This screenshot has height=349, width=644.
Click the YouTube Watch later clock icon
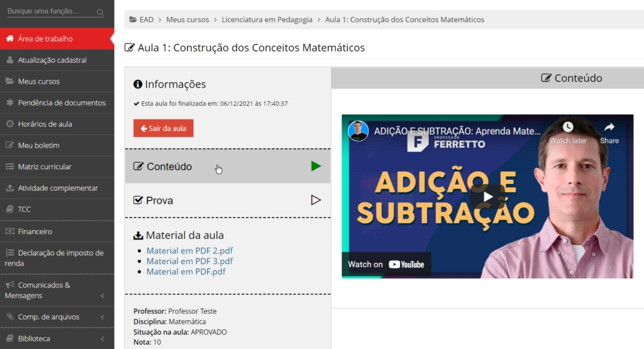coord(568,128)
